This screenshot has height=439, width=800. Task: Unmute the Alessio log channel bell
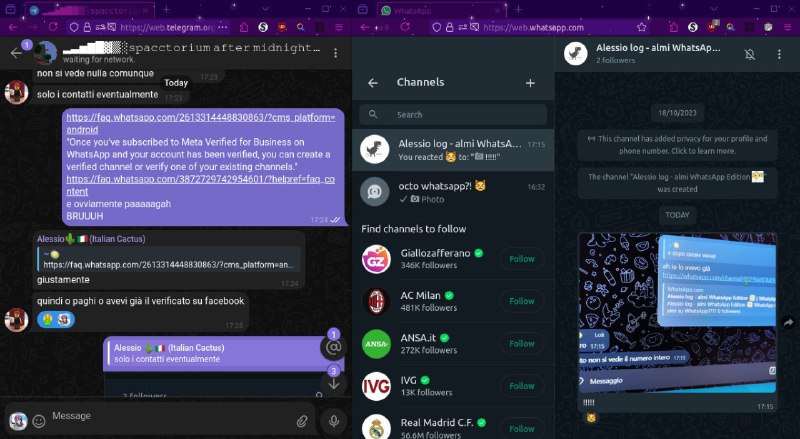point(749,54)
